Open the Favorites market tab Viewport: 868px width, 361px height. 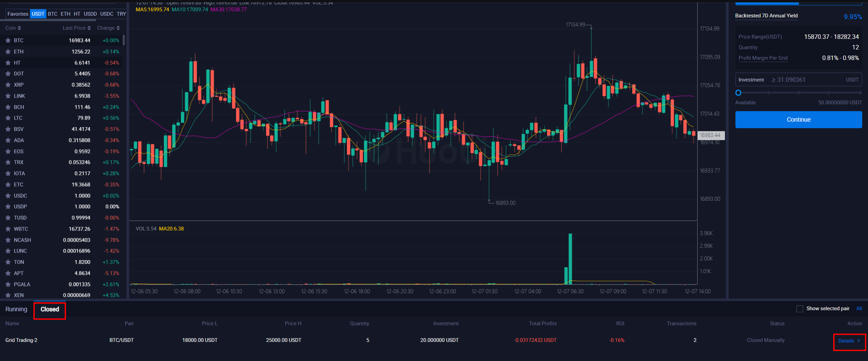point(18,14)
